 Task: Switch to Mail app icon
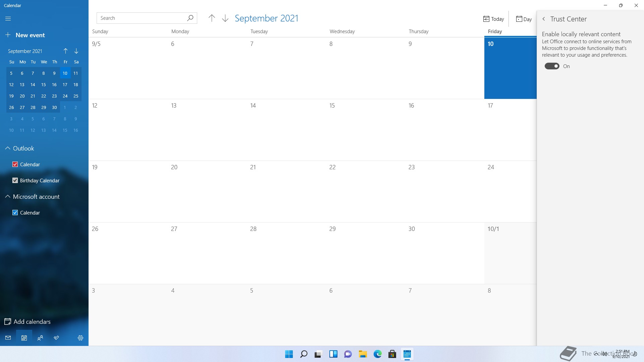point(8,338)
